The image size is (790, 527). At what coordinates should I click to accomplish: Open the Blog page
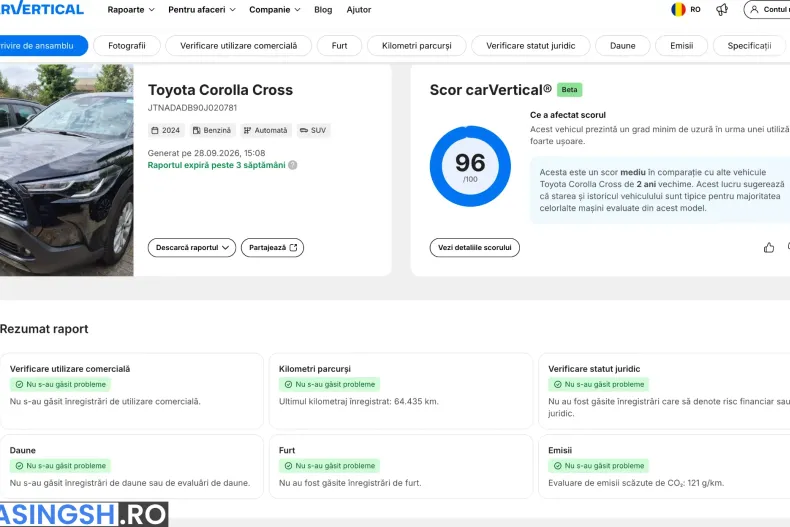[x=323, y=10]
